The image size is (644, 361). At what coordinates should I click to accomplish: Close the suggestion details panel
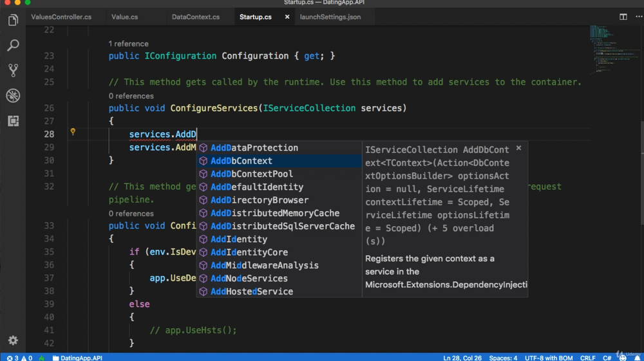tap(518, 148)
